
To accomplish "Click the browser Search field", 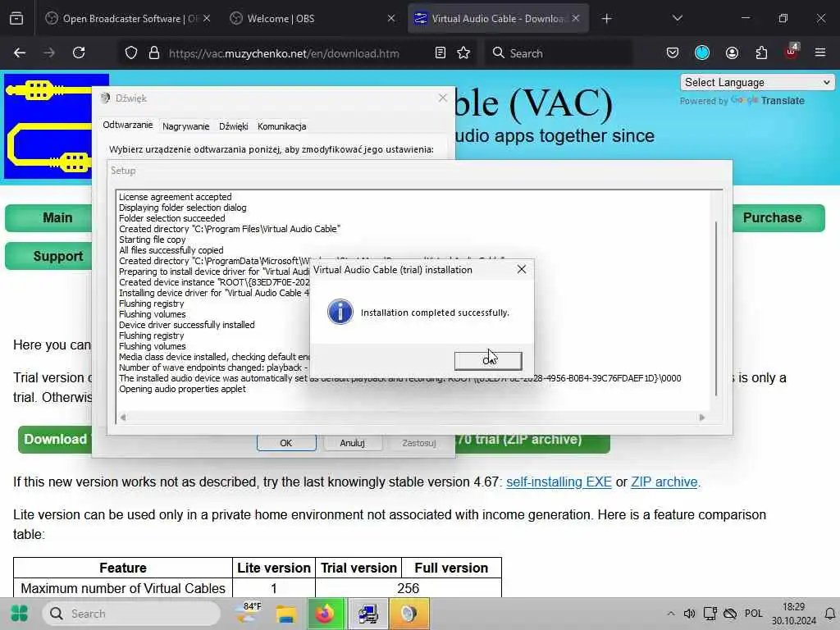I will tap(558, 53).
